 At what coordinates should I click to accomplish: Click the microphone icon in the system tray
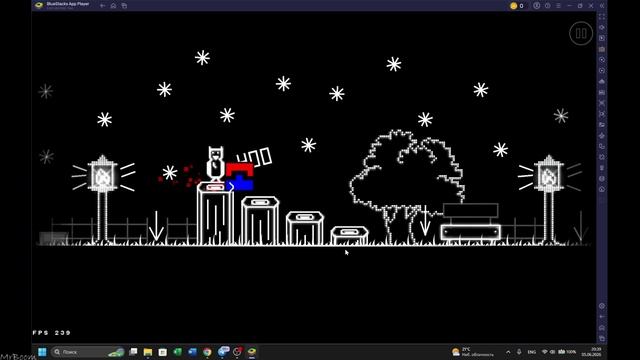[519, 352]
